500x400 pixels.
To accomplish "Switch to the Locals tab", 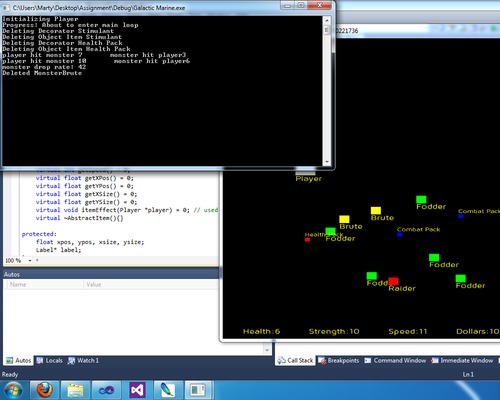I will (49, 360).
